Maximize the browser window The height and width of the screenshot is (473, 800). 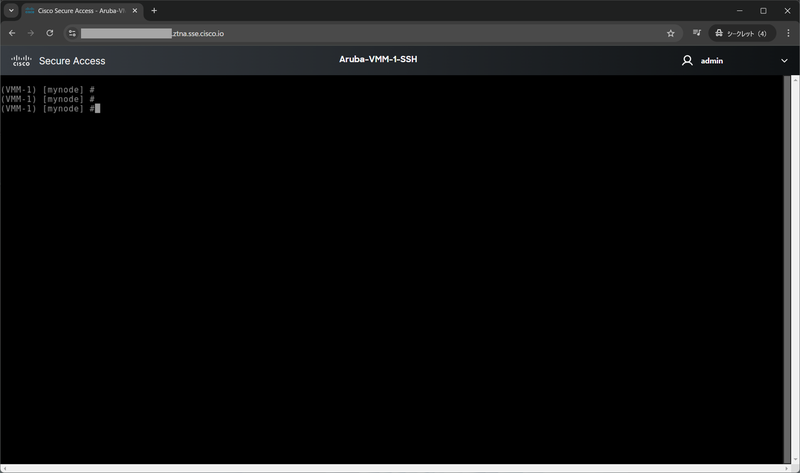(x=763, y=11)
